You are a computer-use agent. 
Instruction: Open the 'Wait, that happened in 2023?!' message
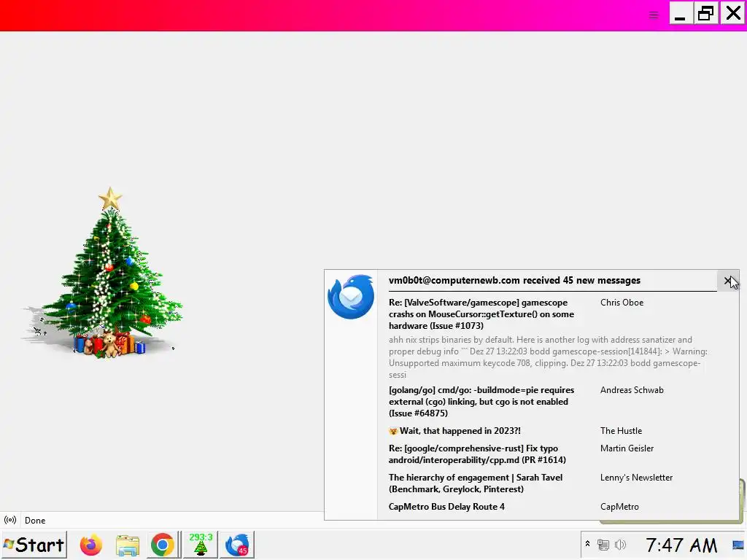coord(455,431)
